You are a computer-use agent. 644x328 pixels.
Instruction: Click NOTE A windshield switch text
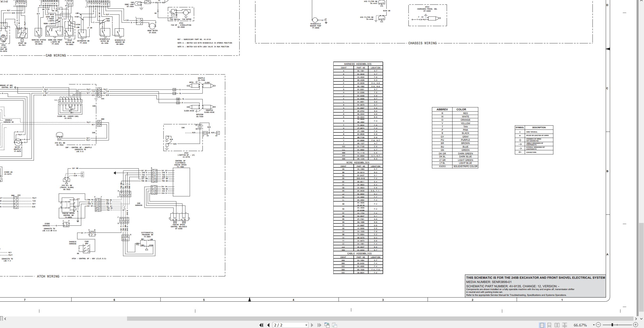pos(205,43)
